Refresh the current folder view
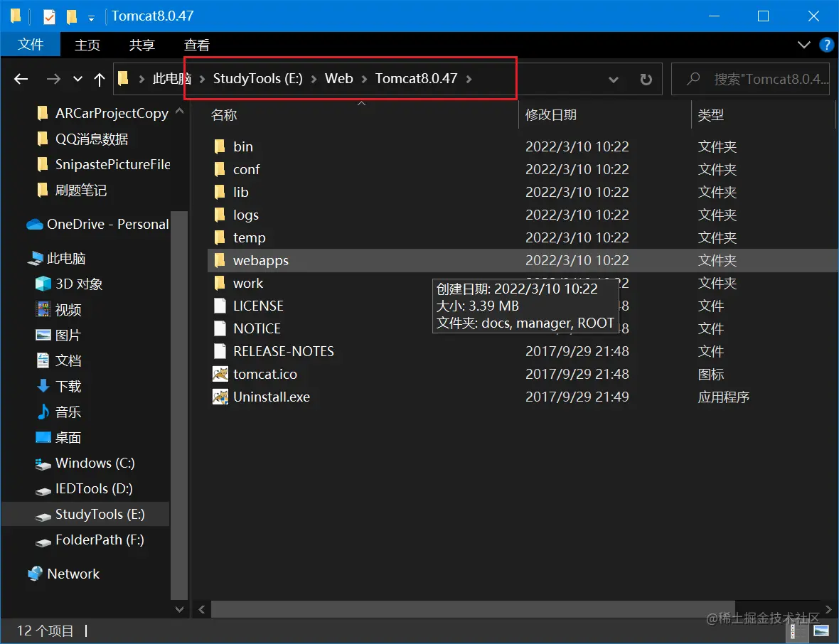The height and width of the screenshot is (644, 839). click(646, 80)
